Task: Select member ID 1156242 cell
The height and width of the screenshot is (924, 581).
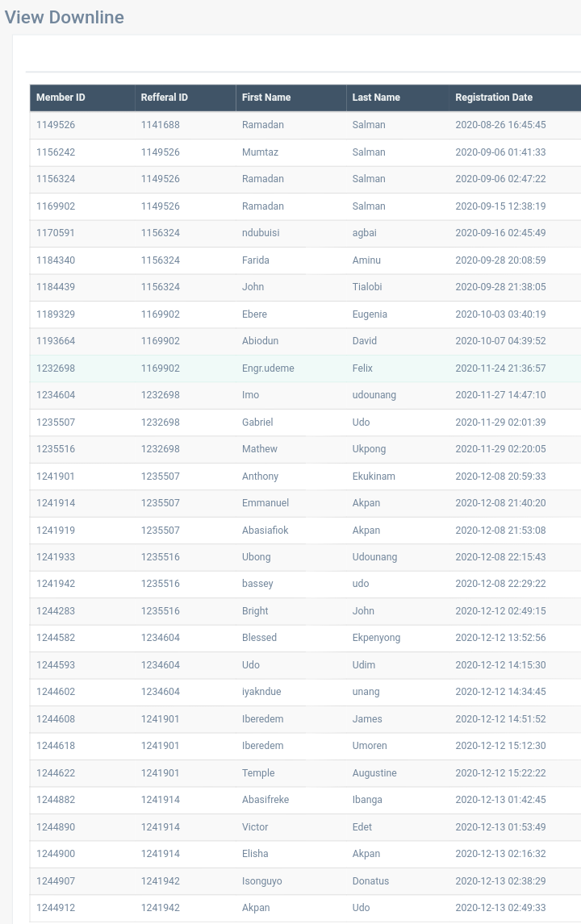Action: (x=56, y=152)
